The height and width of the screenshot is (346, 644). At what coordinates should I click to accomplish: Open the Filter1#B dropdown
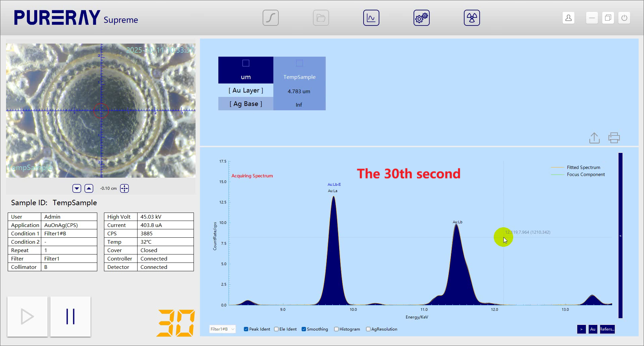click(222, 329)
